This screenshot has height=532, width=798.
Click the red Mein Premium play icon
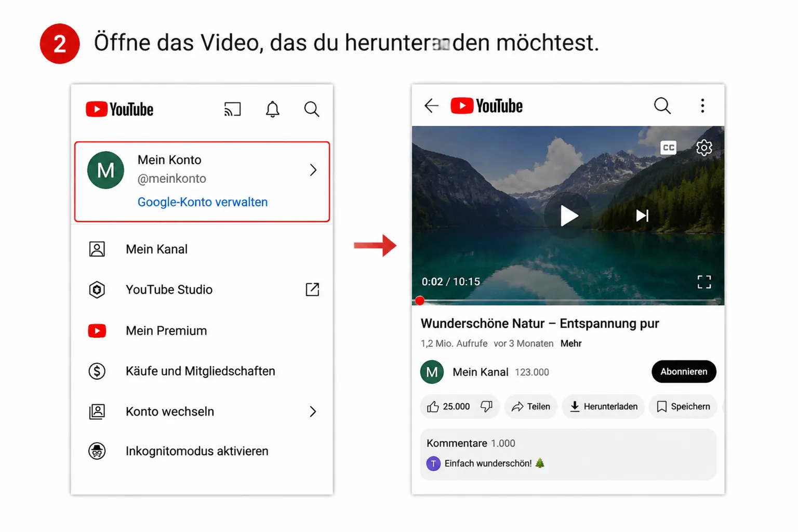97,330
